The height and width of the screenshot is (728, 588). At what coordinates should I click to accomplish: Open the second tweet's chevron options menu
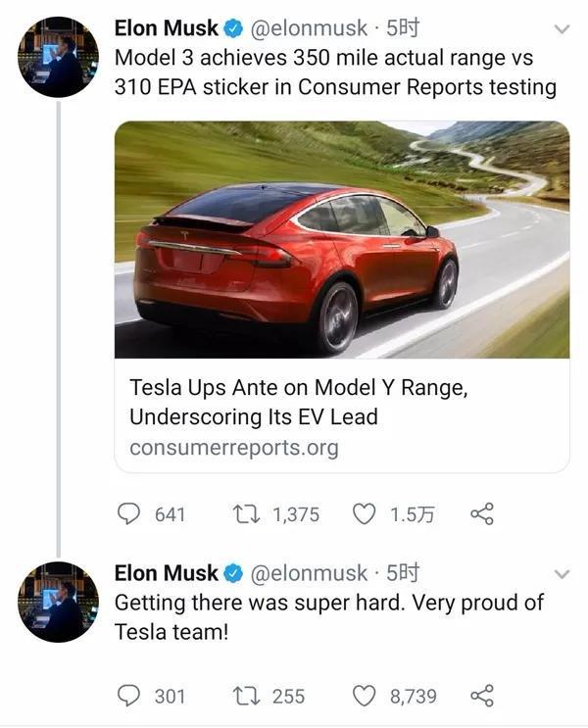562,575
